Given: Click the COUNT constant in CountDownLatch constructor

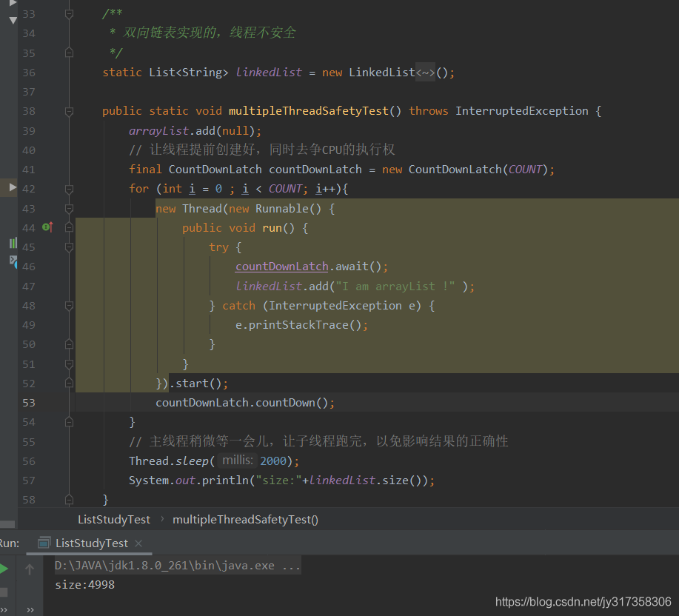Looking at the screenshot, I should (x=525, y=170).
